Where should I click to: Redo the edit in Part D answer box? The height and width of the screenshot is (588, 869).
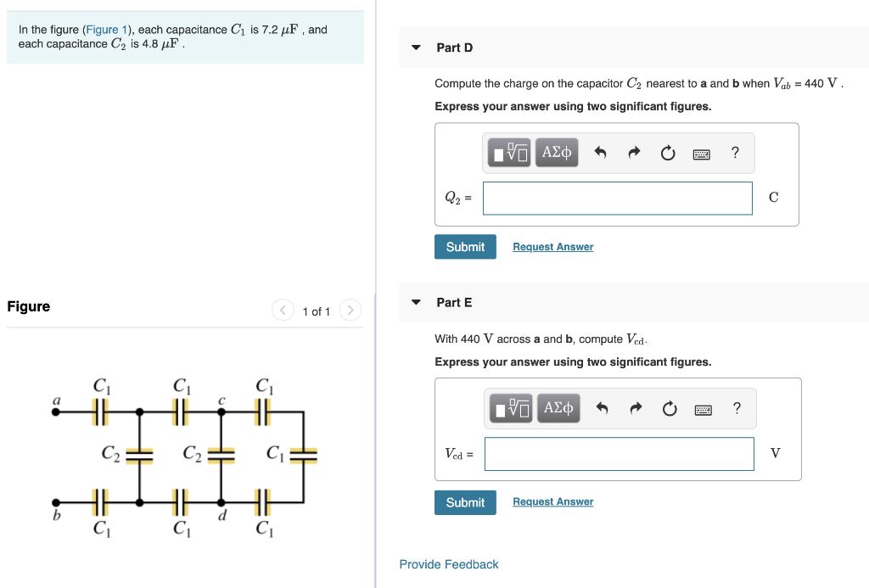[633, 152]
